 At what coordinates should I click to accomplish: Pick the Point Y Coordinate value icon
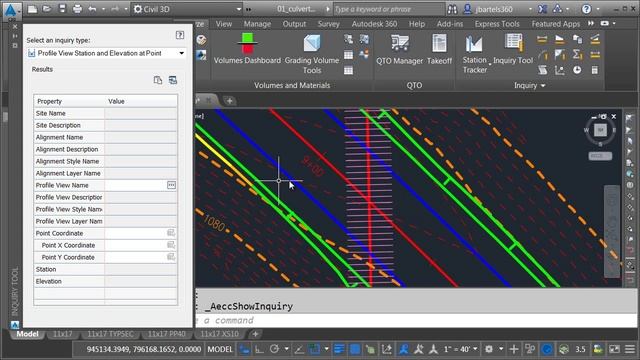(x=171, y=257)
